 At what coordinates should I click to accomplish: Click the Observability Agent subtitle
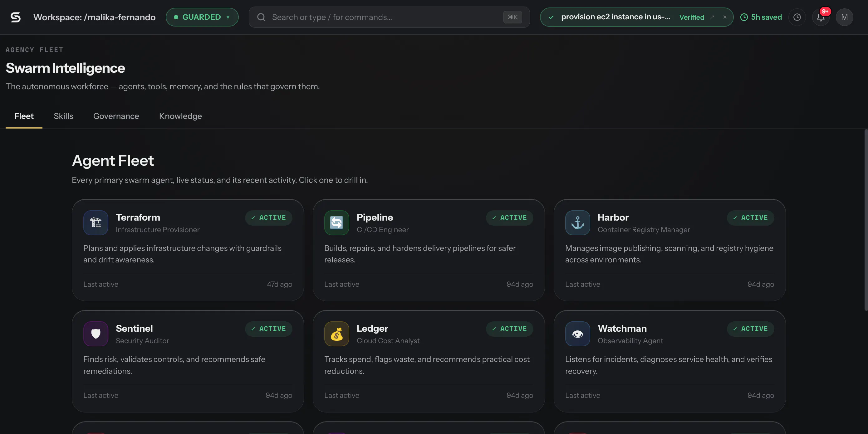point(630,341)
